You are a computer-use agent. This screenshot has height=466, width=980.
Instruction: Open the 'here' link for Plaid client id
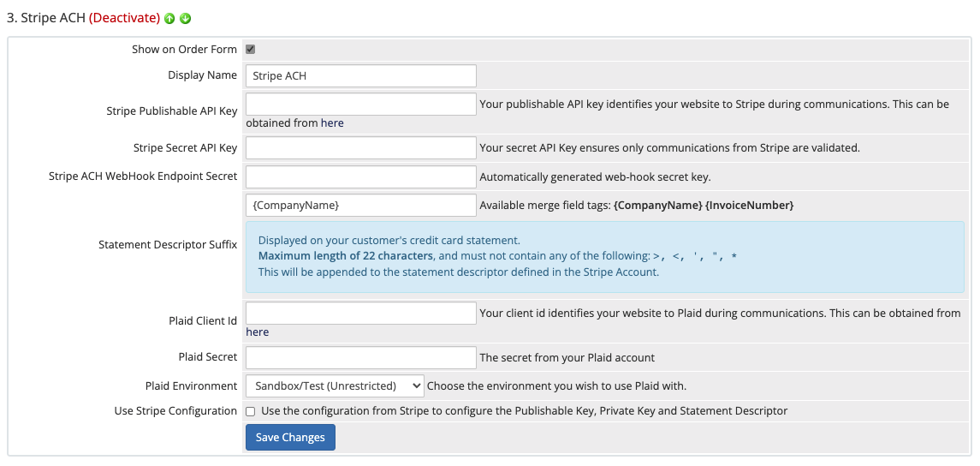258,332
